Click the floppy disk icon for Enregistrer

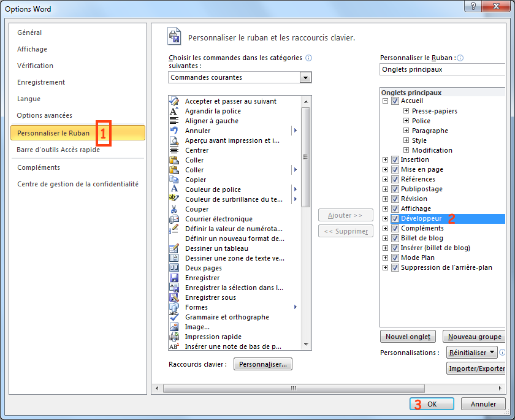(174, 278)
